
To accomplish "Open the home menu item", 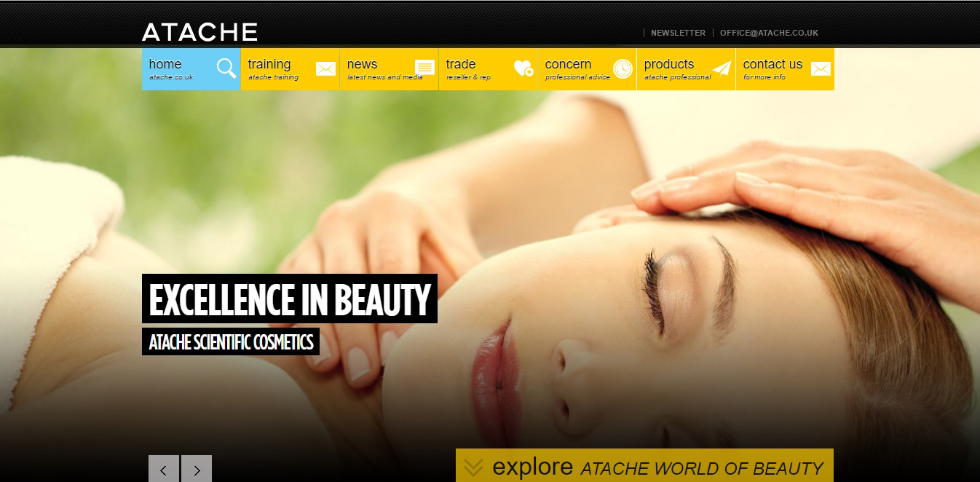I will 191,69.
